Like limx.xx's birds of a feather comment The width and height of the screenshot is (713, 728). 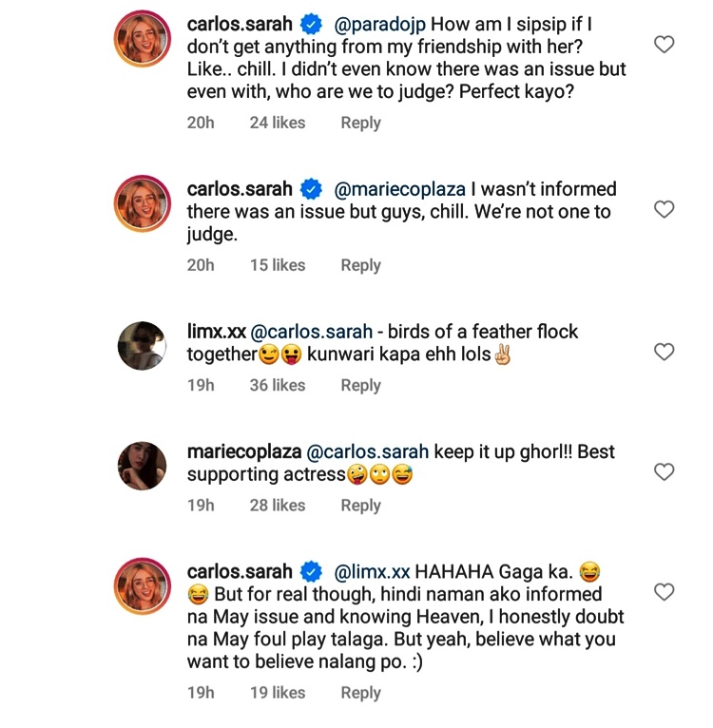(664, 352)
